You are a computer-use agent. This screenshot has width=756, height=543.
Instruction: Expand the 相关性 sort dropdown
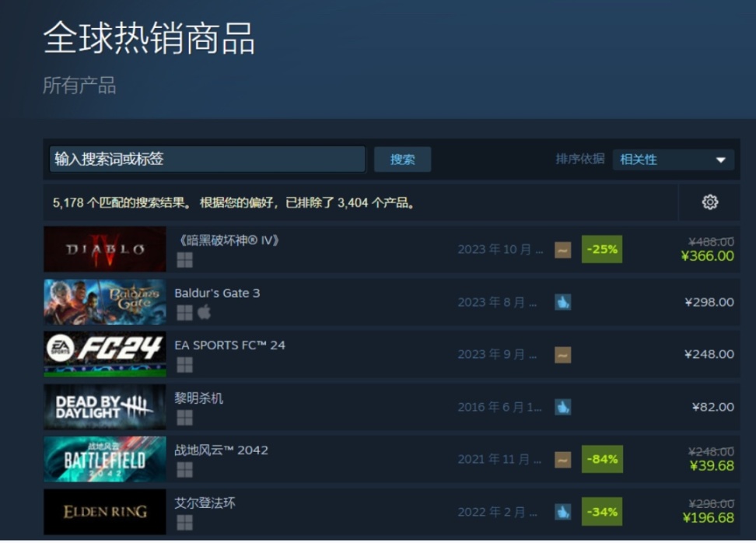click(x=673, y=159)
